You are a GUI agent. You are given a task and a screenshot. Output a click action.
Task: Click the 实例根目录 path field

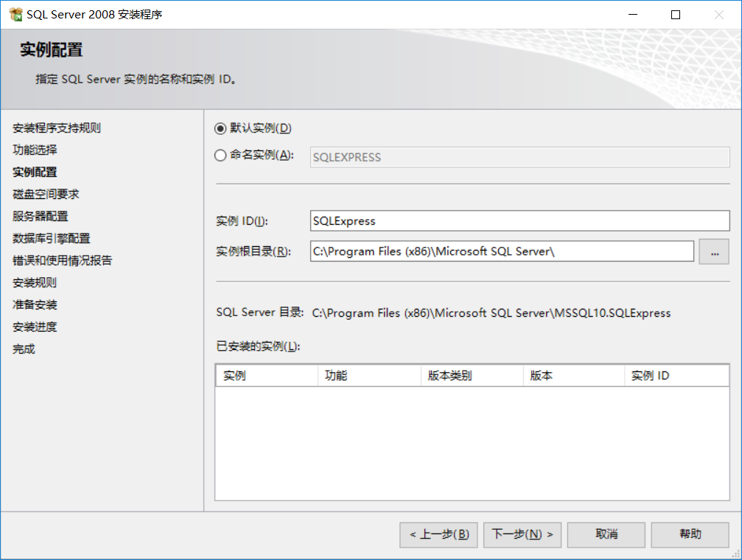502,251
